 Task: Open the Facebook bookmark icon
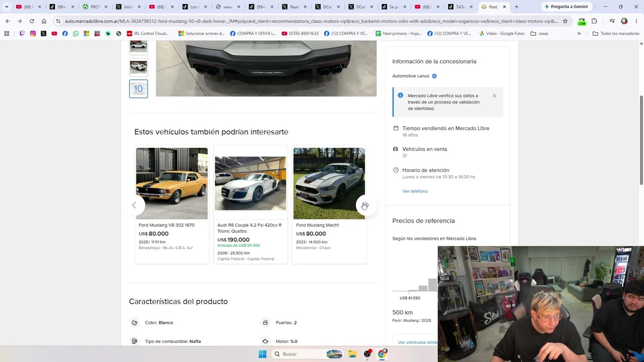pyautogui.click(x=65, y=33)
